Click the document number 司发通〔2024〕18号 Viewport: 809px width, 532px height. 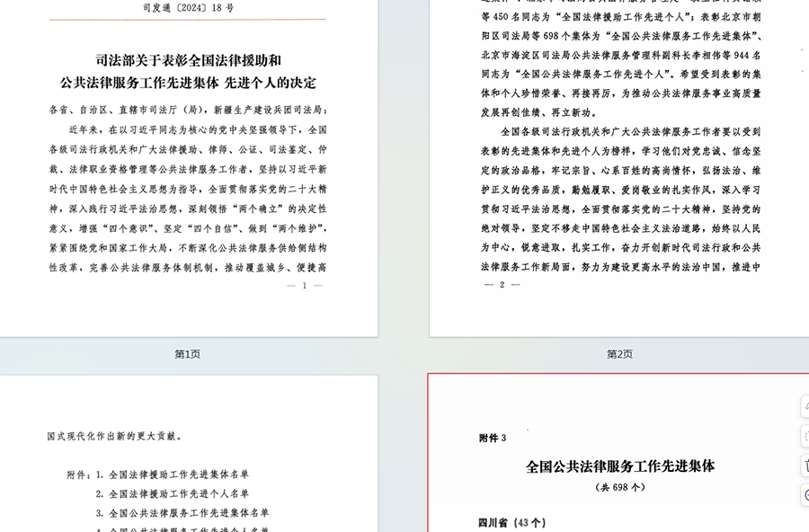189,8
